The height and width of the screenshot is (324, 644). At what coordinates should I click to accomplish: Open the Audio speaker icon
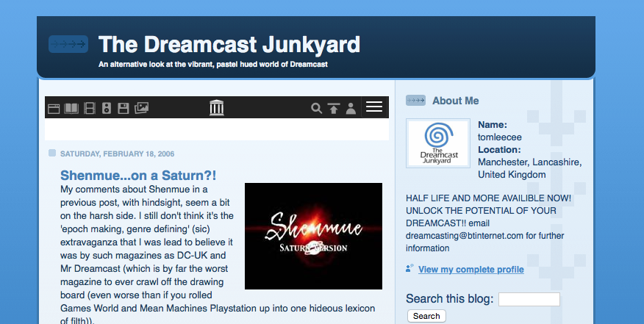point(107,109)
